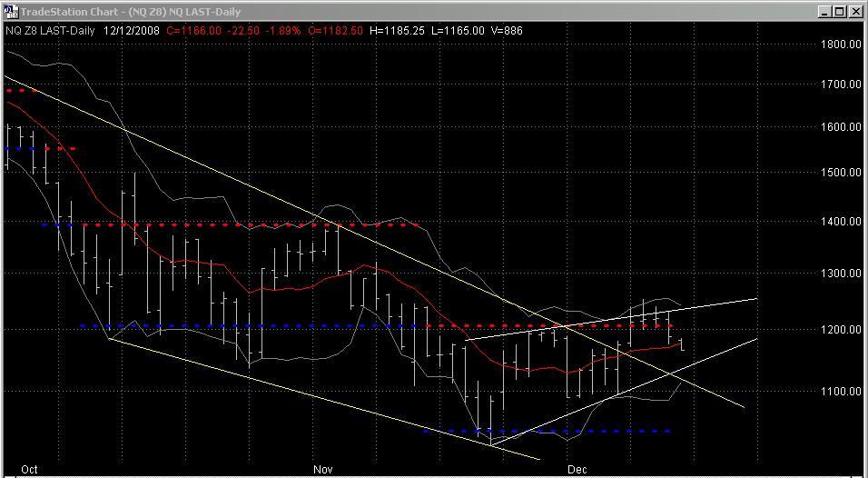Click the TradeStation Chart title bar text
The width and height of the screenshot is (868, 478).
coord(131,11)
